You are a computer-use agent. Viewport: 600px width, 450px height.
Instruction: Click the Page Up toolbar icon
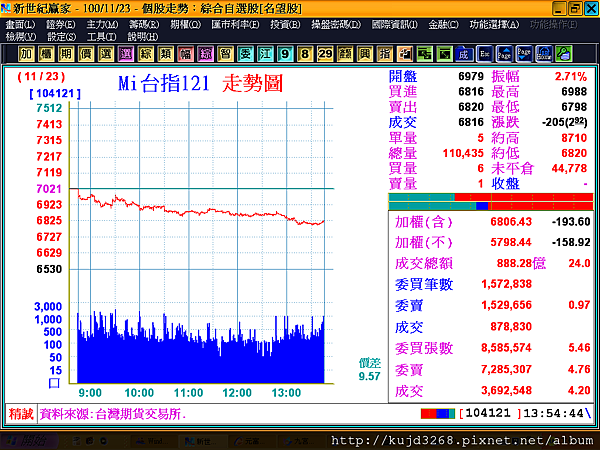[x=504, y=54]
